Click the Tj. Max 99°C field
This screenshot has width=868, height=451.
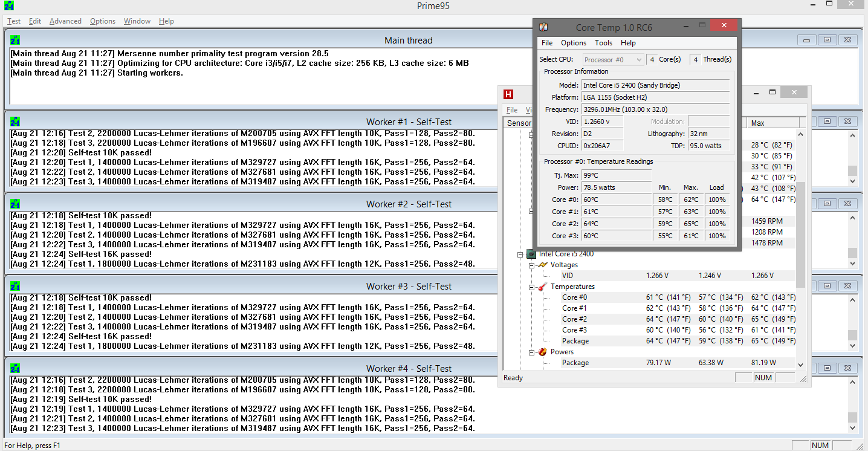pos(617,175)
